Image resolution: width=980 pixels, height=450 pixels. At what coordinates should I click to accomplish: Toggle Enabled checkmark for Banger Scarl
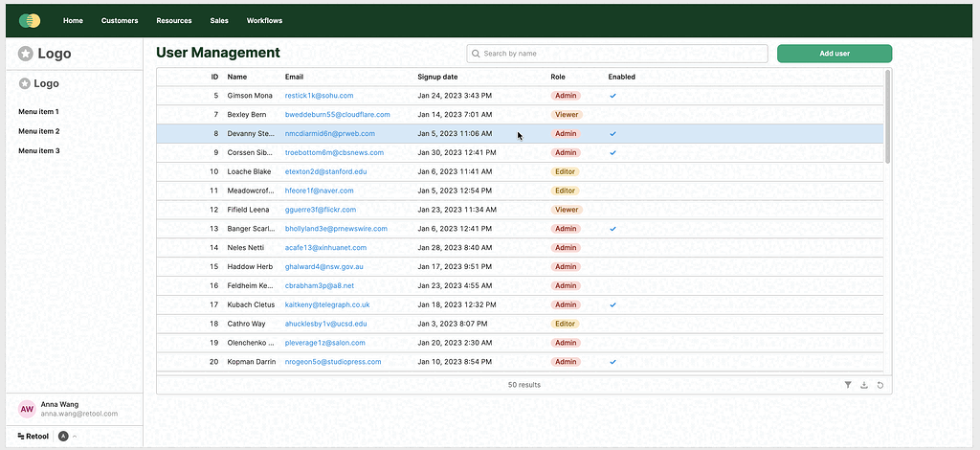pos(612,229)
